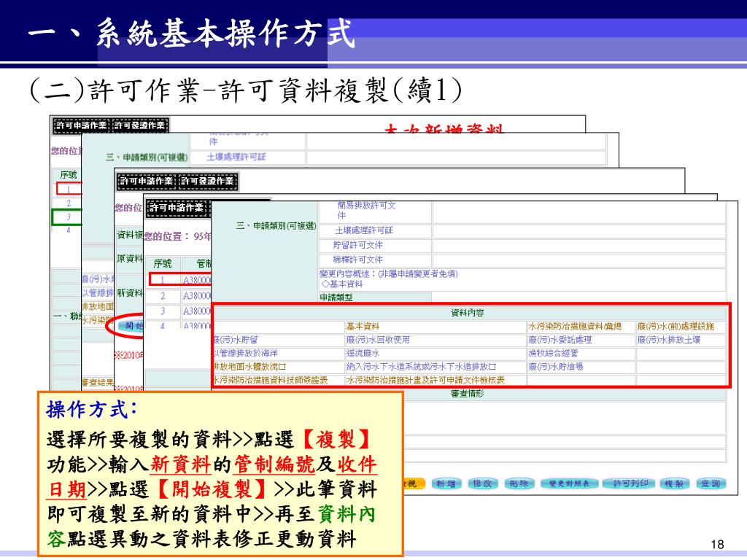Viewport: 747px width, 560px height.
Task: Open the 逕流廢水 link
Action: (x=363, y=353)
